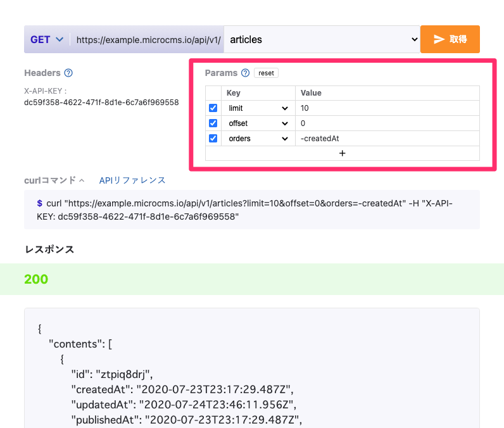504x428 pixels.
Task: Uncheck the limit parameter checkbox
Action: pos(213,108)
